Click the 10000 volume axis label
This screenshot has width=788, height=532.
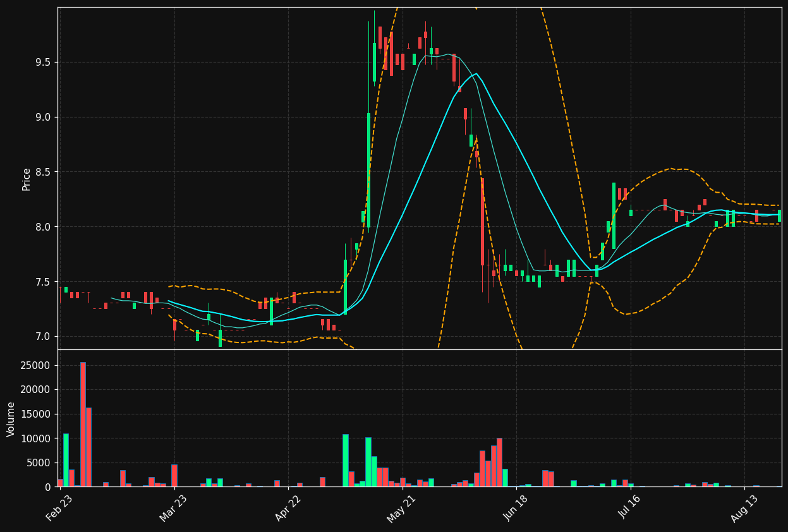(x=36, y=438)
